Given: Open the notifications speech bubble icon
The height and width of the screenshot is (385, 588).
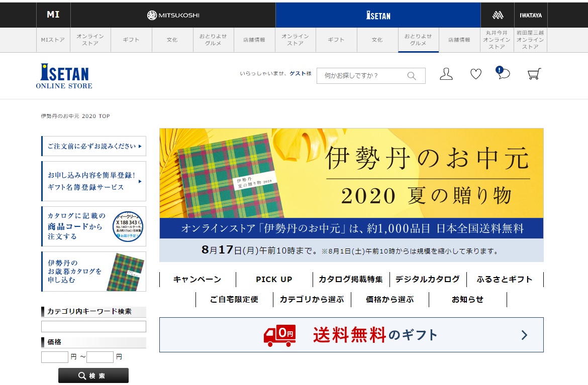Looking at the screenshot, I should 503,73.
